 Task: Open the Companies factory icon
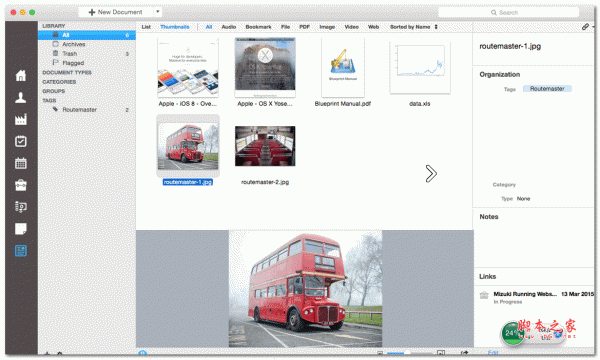point(21,119)
